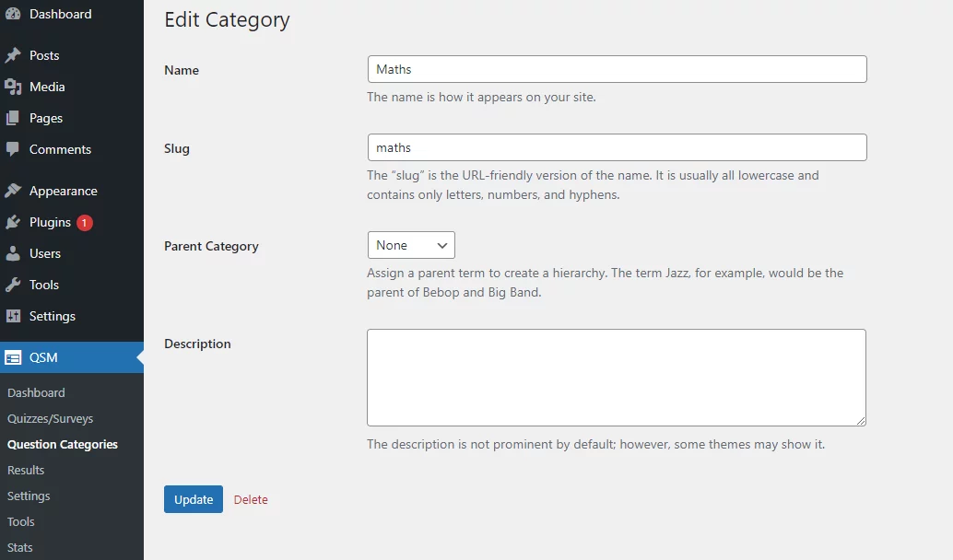Screen dimensions: 953x560
Task: Open the Plugins menu
Action: pyautogui.click(x=72, y=222)
